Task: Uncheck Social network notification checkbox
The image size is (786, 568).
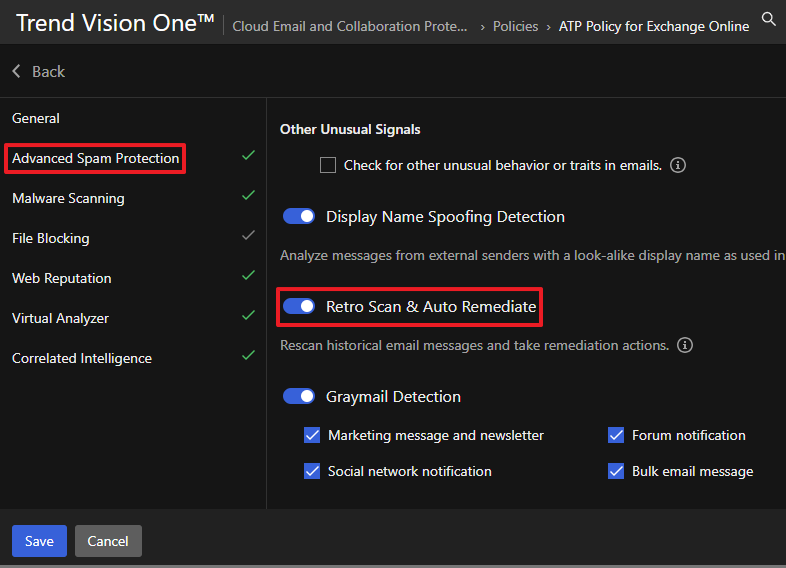Action: [312, 471]
